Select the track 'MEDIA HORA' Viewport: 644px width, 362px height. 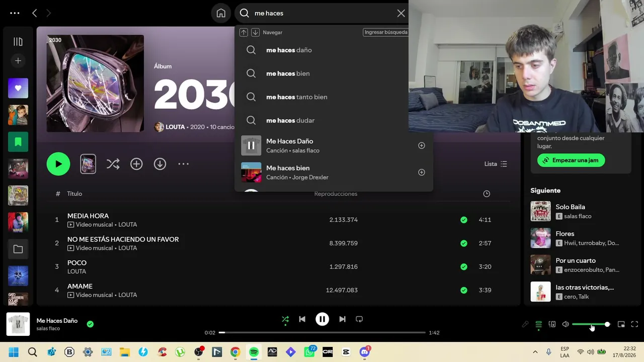click(x=88, y=216)
